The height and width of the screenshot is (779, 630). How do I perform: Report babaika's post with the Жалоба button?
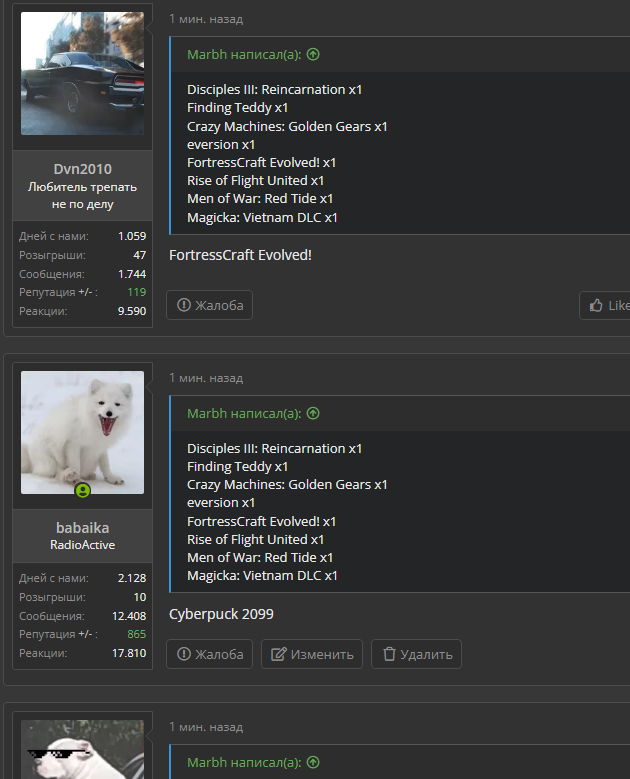tap(210, 654)
